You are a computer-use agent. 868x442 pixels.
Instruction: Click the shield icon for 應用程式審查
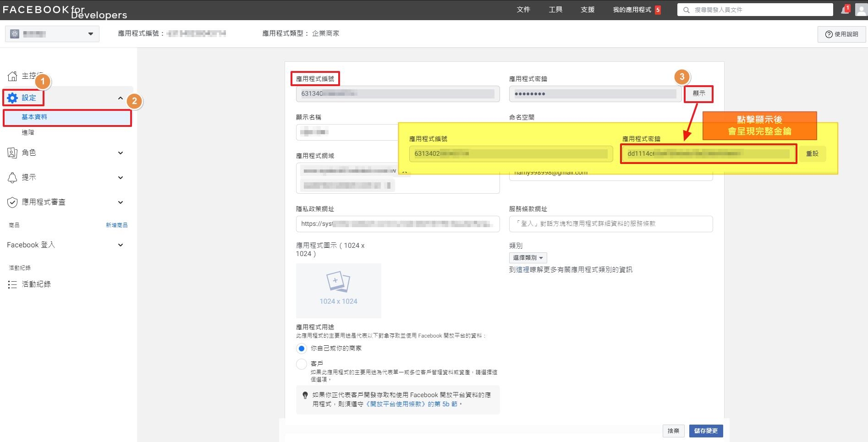pos(12,202)
